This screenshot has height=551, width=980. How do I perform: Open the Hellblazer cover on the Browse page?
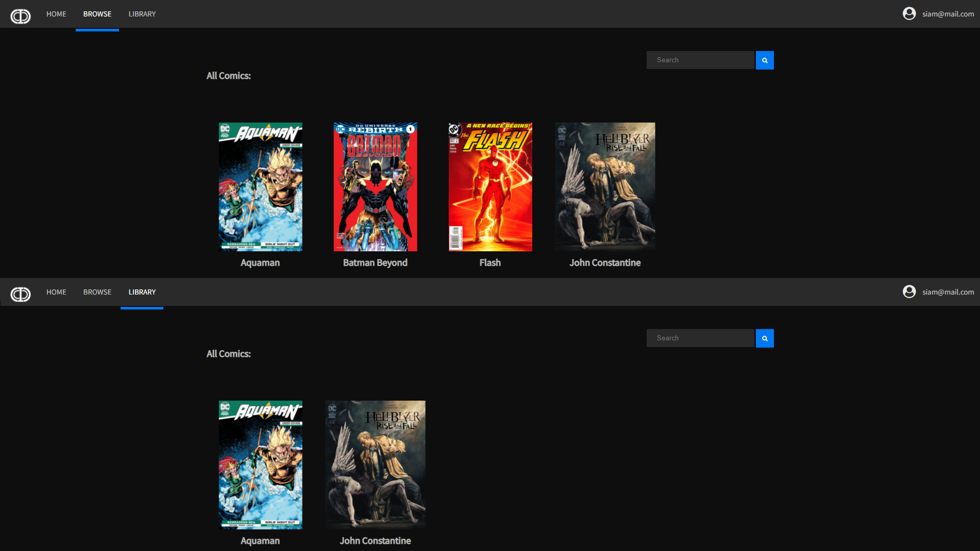(605, 187)
